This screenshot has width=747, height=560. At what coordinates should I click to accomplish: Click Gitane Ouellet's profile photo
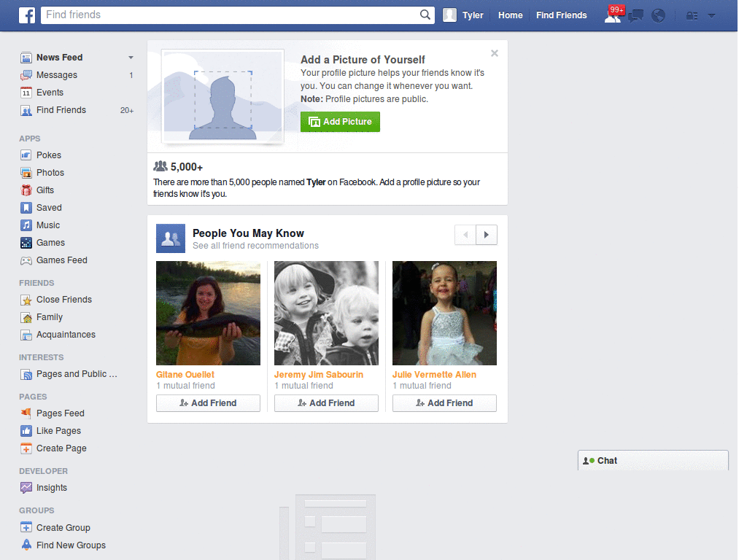pos(208,314)
